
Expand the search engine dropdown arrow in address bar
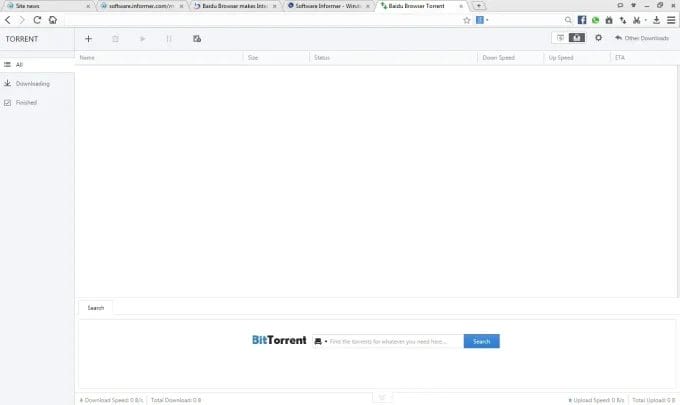pyautogui.click(x=487, y=19)
